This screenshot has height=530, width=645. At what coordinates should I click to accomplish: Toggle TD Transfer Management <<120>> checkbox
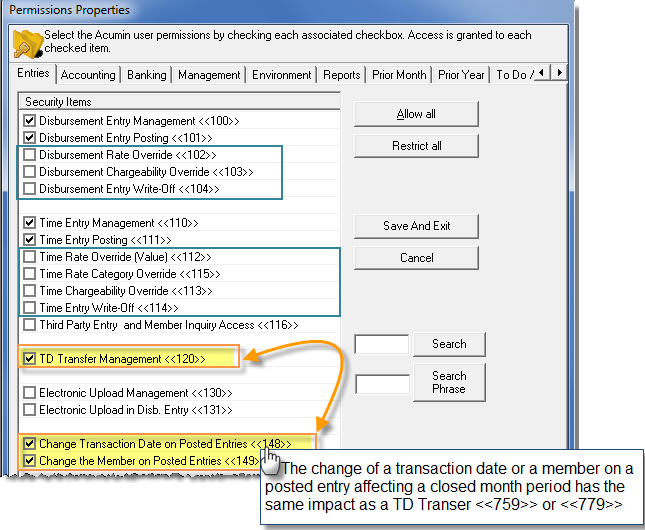[29, 358]
